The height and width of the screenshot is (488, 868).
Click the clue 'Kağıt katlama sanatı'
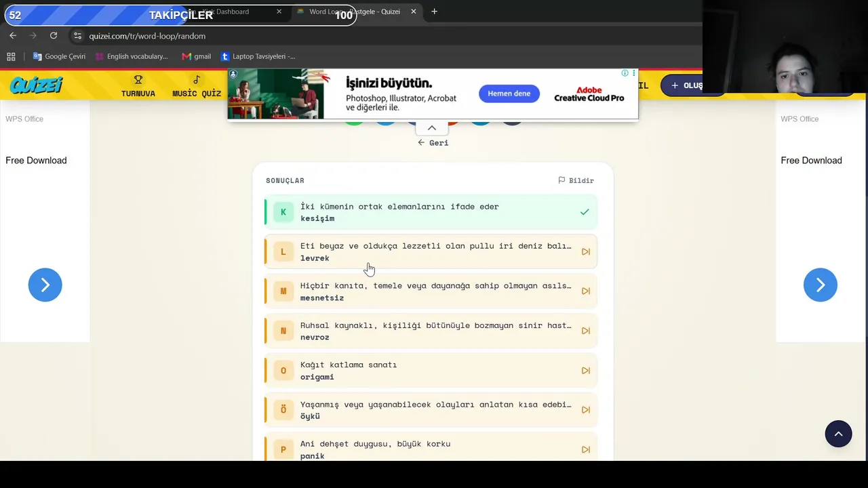(x=349, y=365)
